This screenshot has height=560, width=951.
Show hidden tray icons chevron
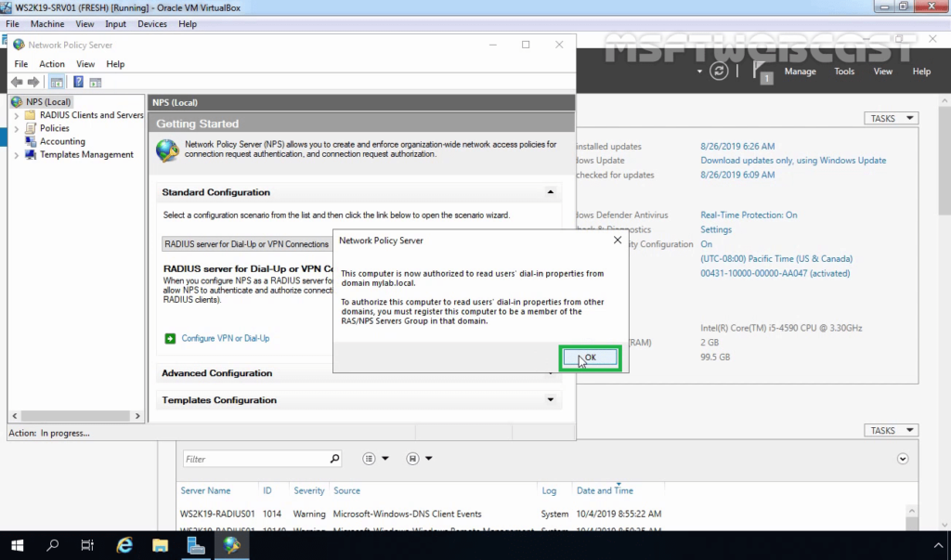tap(938, 545)
